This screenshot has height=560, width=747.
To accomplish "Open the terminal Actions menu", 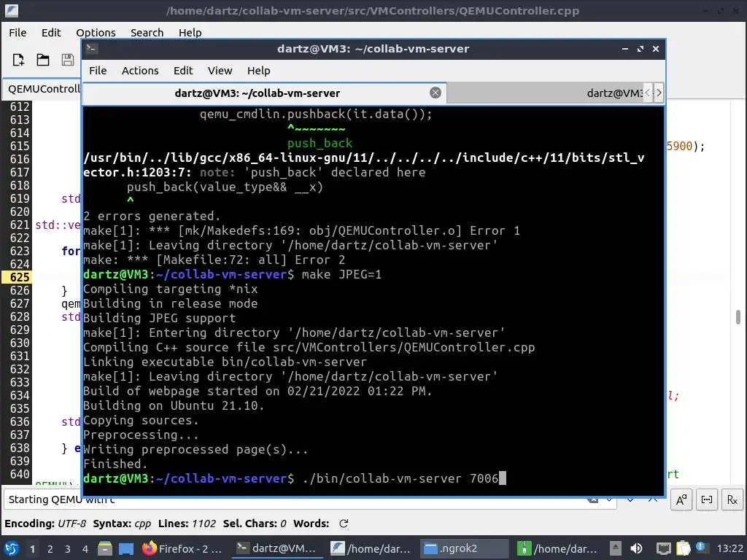I will click(140, 71).
